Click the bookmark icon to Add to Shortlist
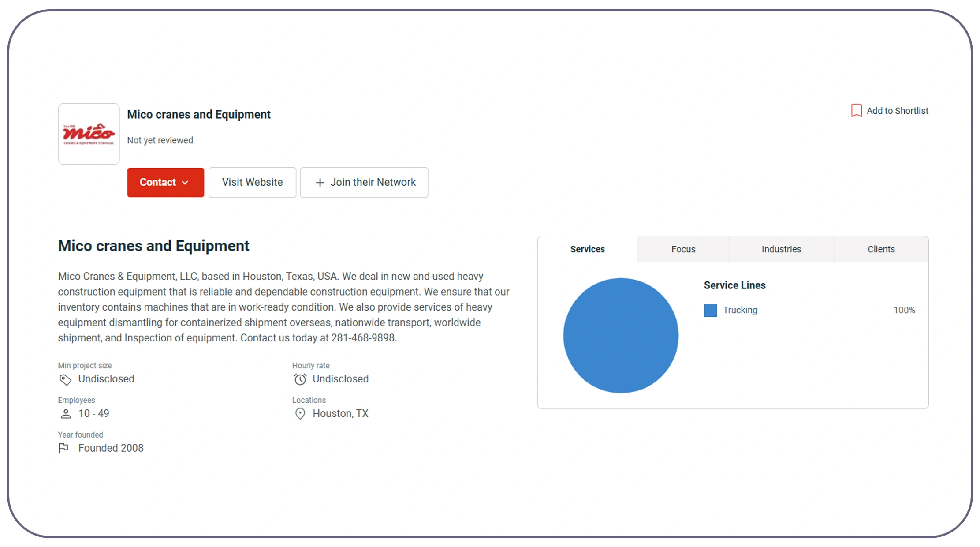 [856, 111]
